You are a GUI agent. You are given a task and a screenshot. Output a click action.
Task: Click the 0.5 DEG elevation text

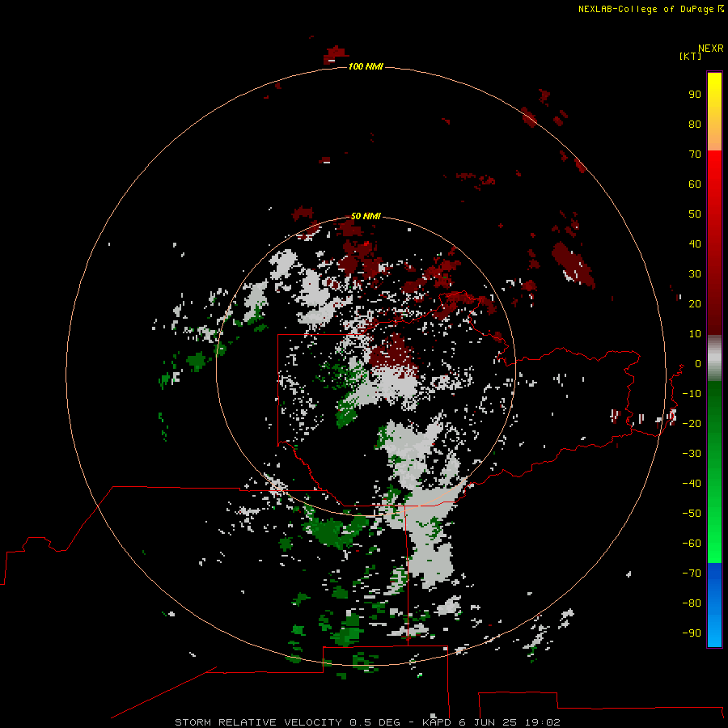point(375,722)
